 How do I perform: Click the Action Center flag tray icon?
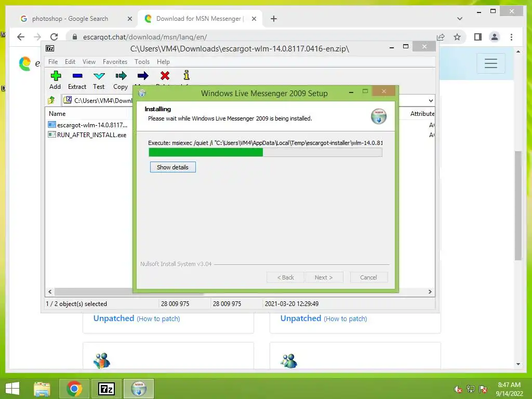coord(484,389)
